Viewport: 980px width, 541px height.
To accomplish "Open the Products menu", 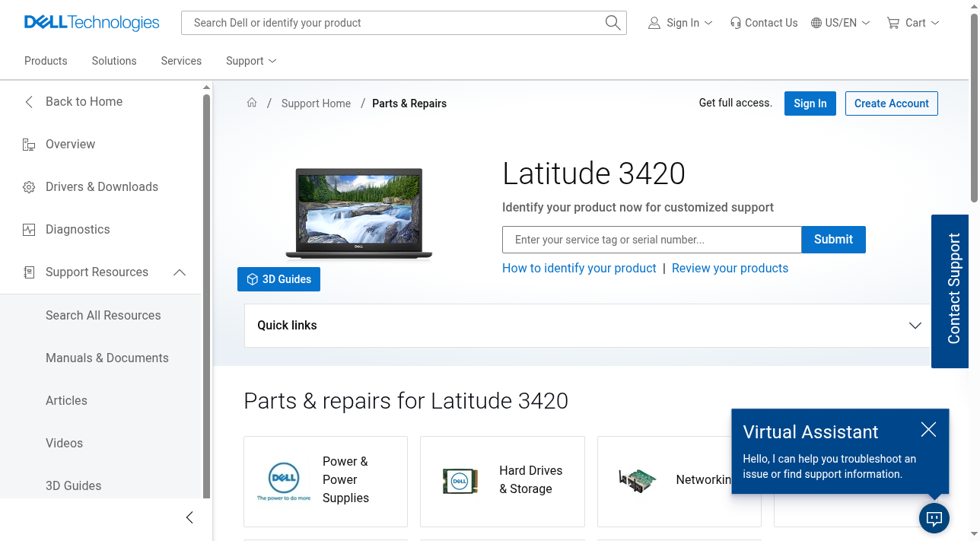I will tap(46, 61).
